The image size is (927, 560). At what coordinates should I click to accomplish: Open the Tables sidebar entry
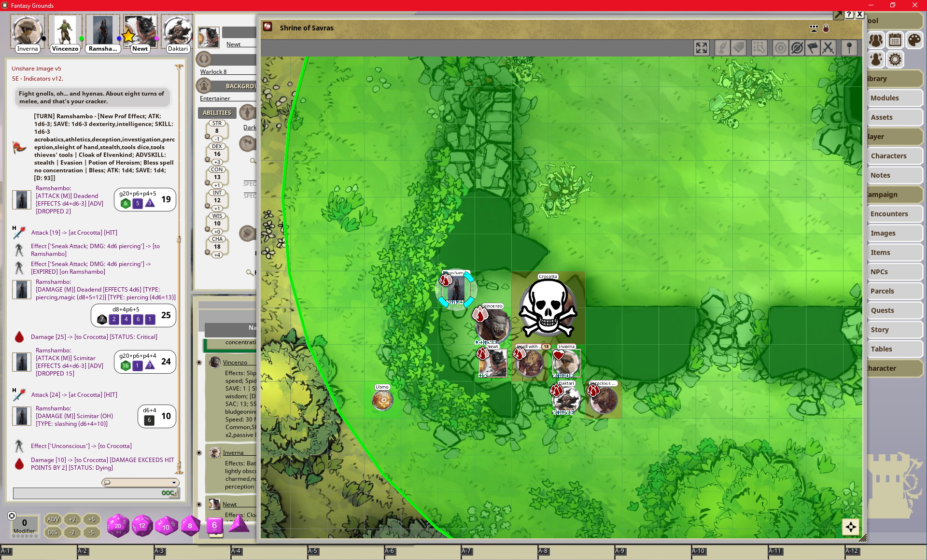(895, 349)
